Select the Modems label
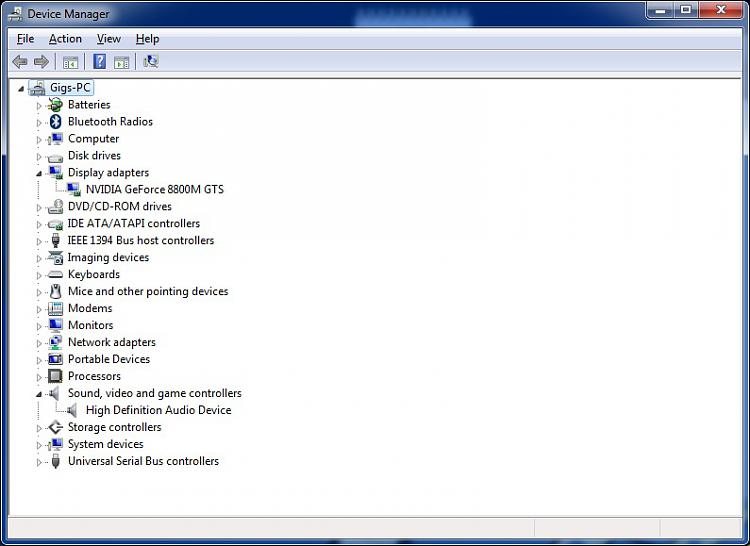The height and width of the screenshot is (546, 750). [x=90, y=308]
